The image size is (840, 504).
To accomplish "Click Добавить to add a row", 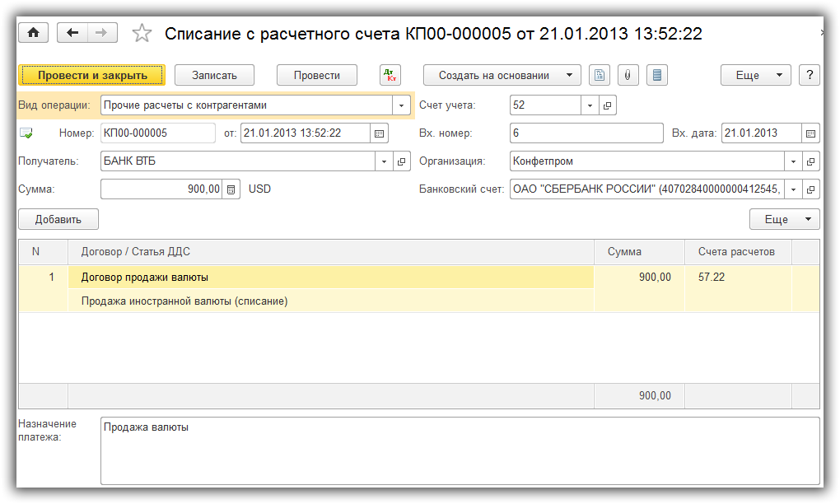I will 58,219.
